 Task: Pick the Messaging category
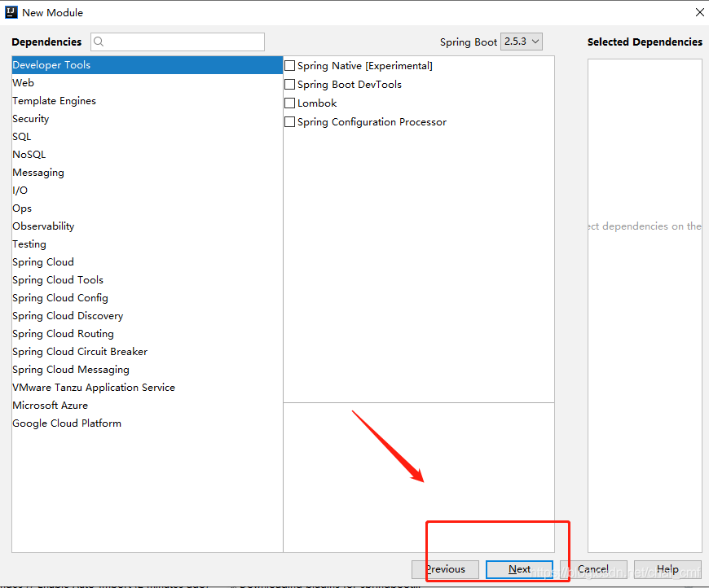coord(148,173)
